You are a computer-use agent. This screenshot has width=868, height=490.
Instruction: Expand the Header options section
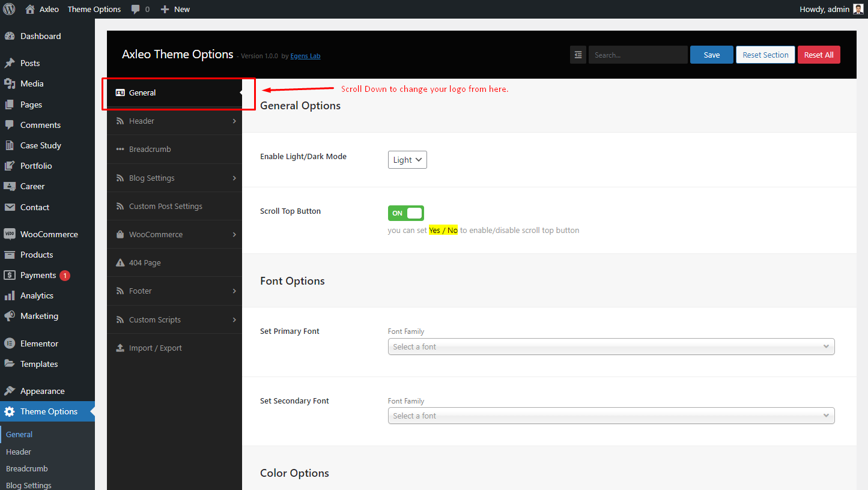tap(174, 121)
